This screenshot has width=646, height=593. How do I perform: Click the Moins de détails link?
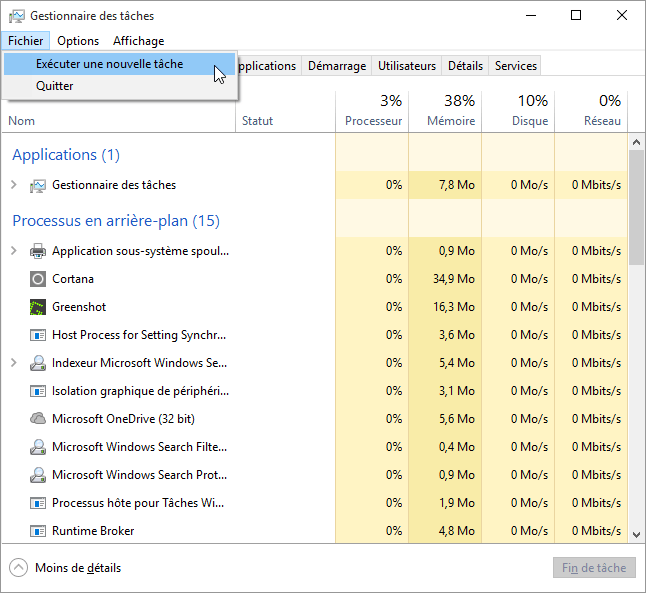[x=78, y=568]
